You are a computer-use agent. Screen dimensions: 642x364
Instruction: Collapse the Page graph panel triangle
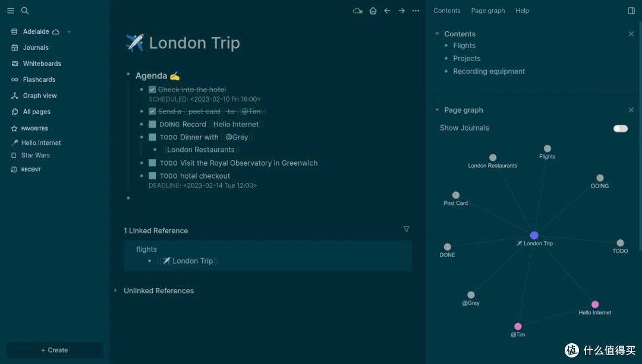[437, 110]
